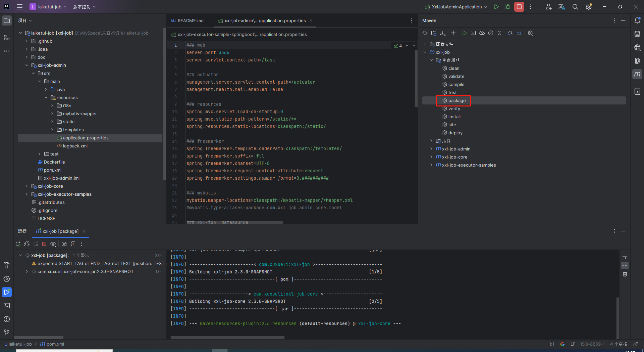
Task: Toggle the Maven tool window button
Action: pos(637,74)
